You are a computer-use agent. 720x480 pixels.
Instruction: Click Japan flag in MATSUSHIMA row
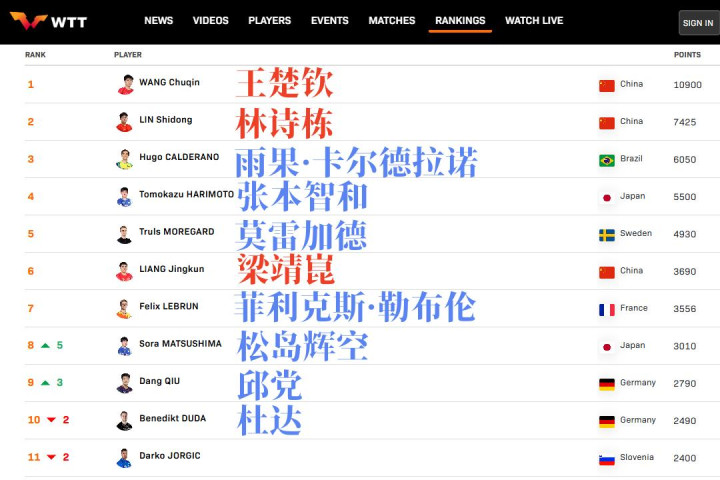(607, 347)
